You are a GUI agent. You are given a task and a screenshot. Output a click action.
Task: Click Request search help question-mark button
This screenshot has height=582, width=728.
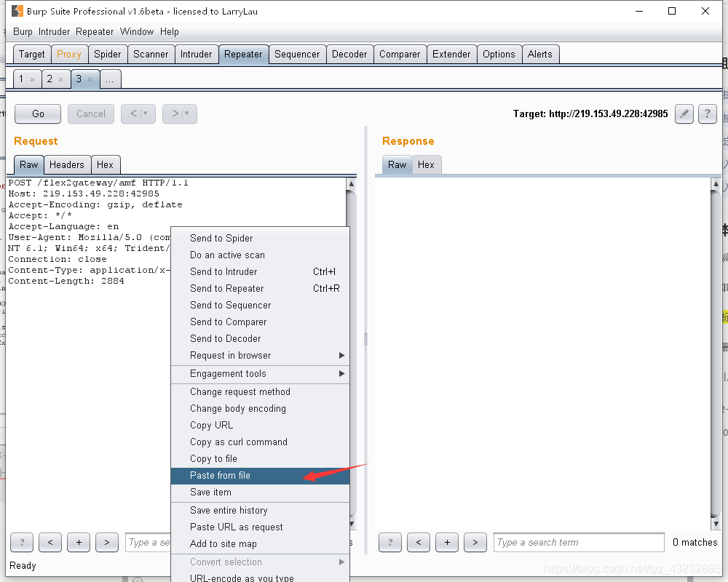pos(22,542)
